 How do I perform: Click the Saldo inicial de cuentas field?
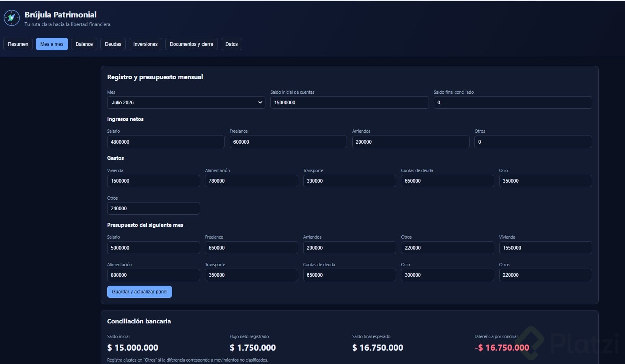click(349, 103)
